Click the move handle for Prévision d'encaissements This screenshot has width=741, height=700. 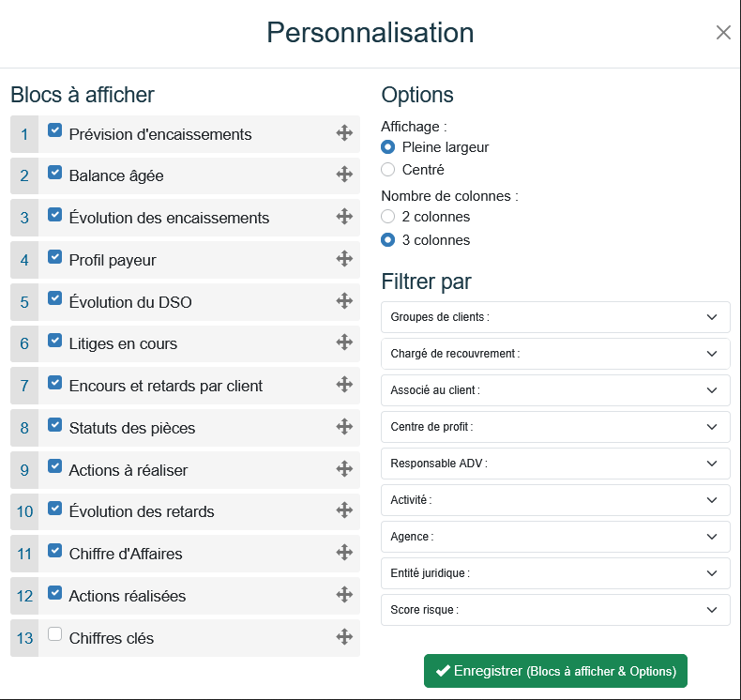344,133
